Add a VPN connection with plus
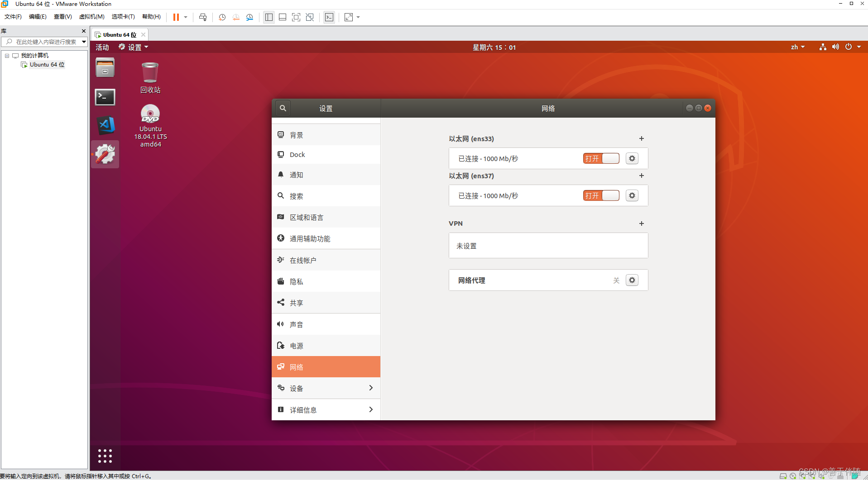868x480 pixels. coord(642,223)
